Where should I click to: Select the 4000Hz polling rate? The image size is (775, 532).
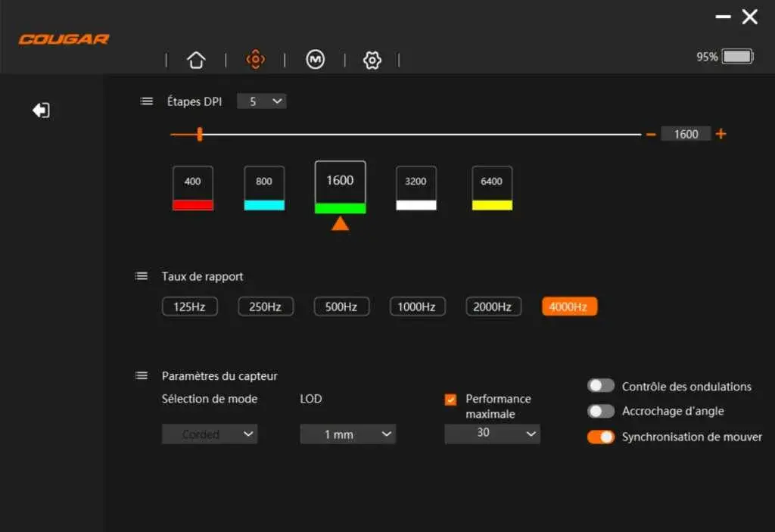coord(569,306)
